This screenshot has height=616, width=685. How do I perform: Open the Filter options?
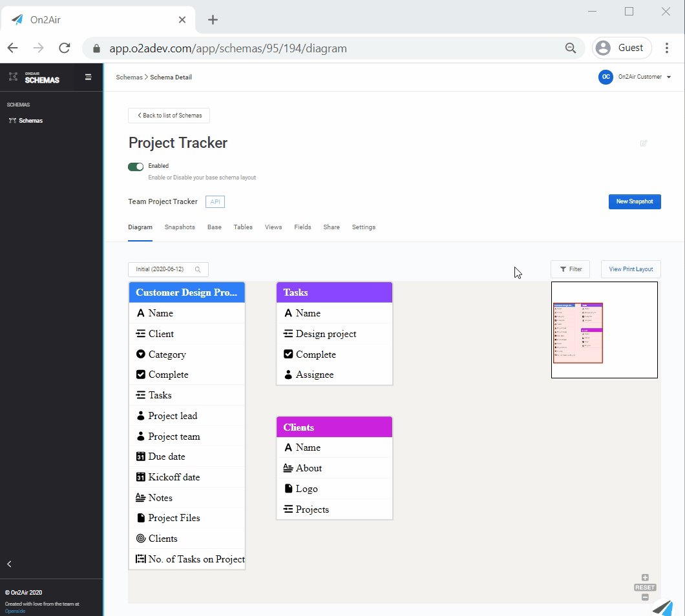[x=570, y=269]
